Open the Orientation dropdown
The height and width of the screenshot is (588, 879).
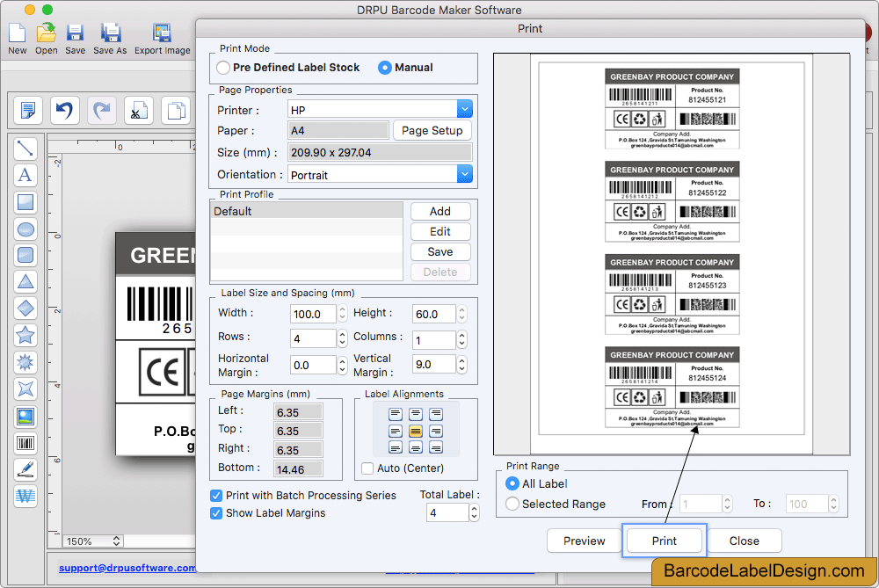(x=464, y=174)
